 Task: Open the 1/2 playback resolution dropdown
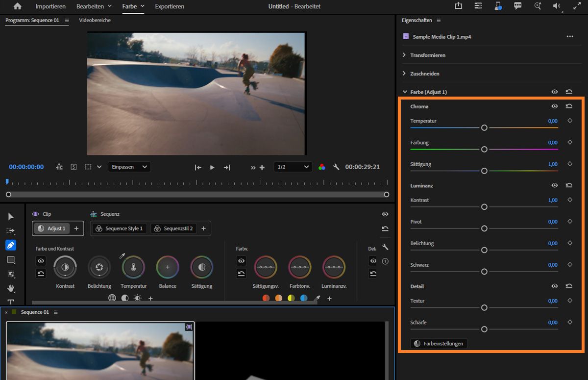(293, 167)
